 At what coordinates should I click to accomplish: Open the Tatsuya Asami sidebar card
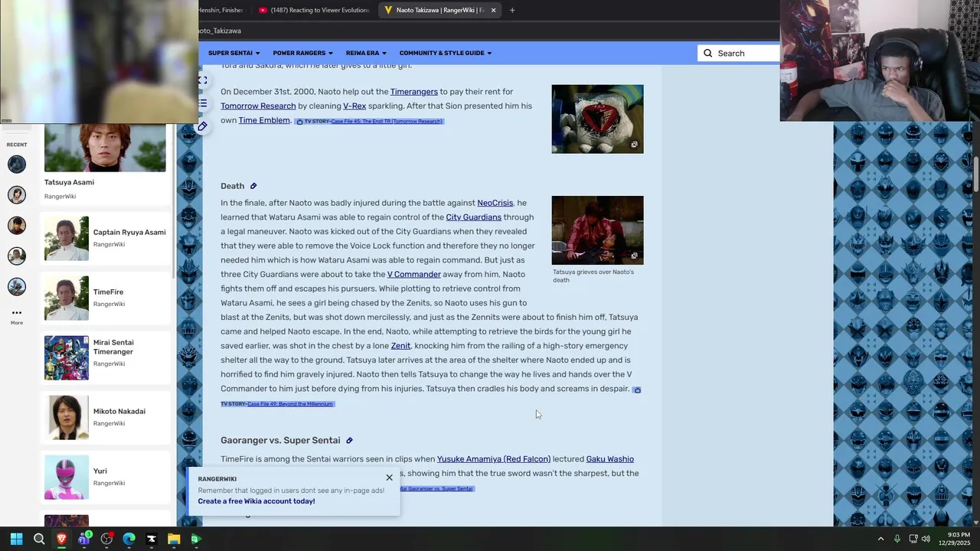[x=105, y=164]
